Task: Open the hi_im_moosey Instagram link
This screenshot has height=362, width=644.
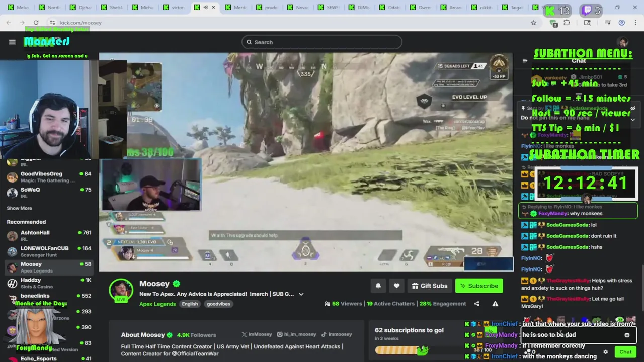Action: coord(296,334)
